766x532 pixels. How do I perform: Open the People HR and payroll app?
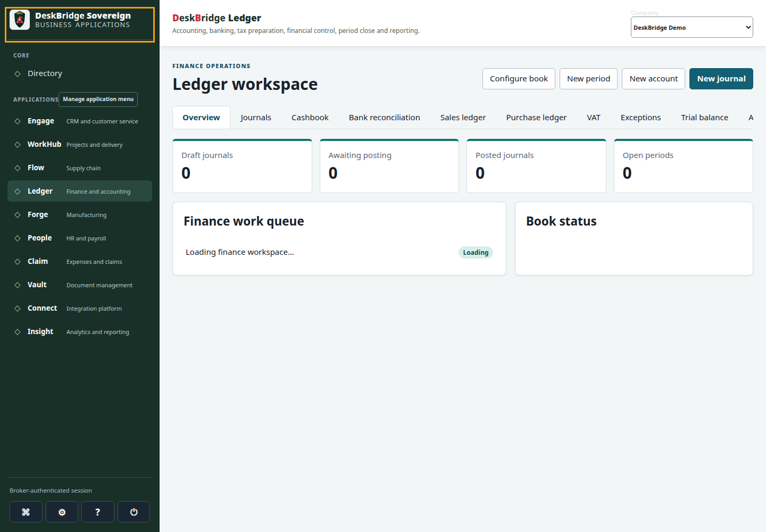pos(80,238)
